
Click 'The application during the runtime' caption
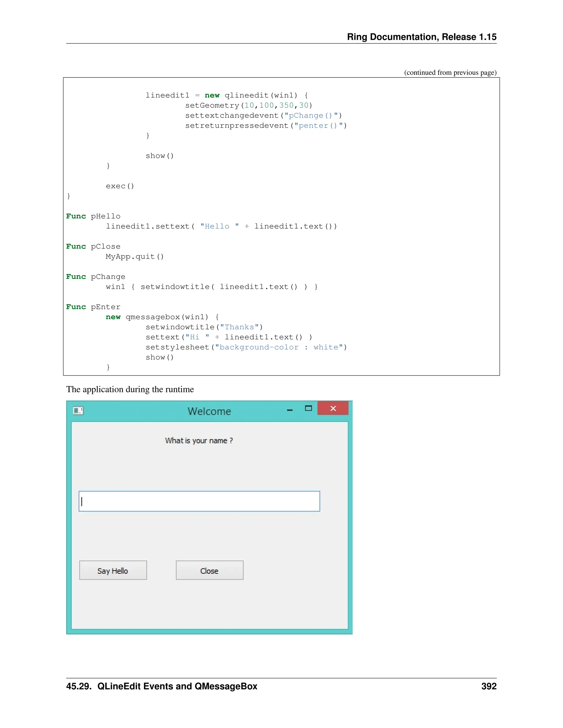tap(130, 389)
